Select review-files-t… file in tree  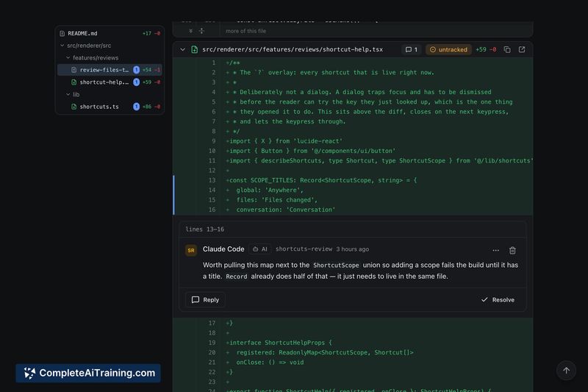point(110,70)
